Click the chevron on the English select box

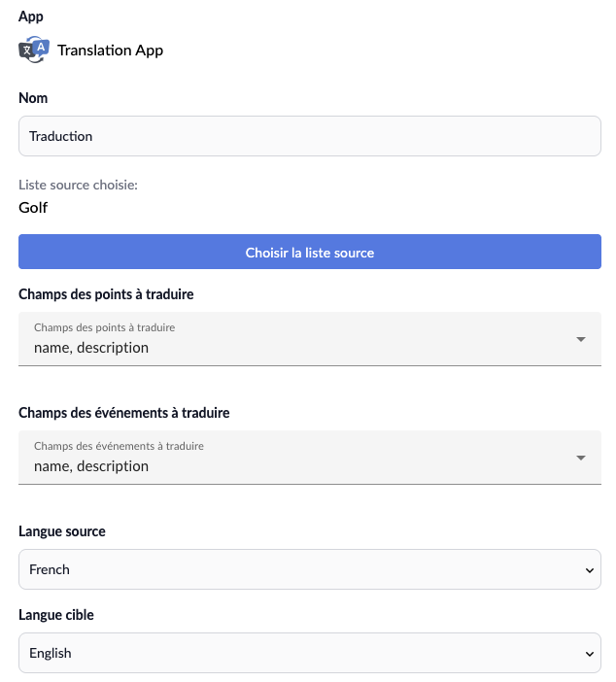click(x=590, y=654)
